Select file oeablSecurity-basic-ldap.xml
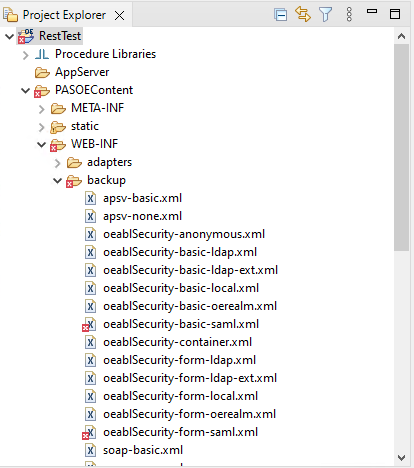414x468 pixels. tap(180, 252)
